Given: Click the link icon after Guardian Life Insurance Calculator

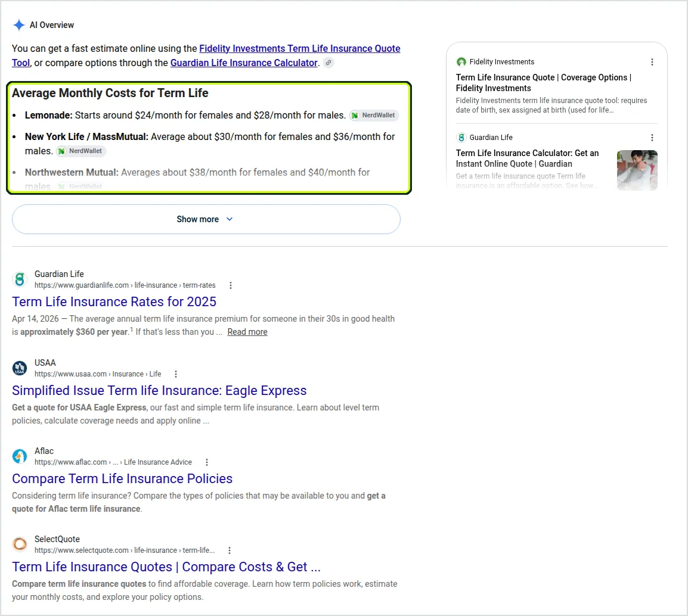Looking at the screenshot, I should 328,63.
